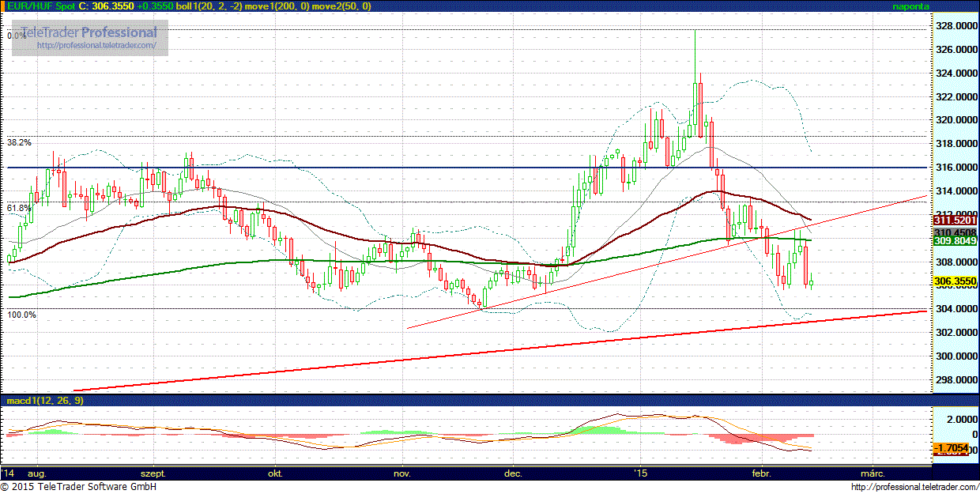Click the green 309.8049 price tag
The width and height of the screenshot is (980, 494).
pos(955,242)
